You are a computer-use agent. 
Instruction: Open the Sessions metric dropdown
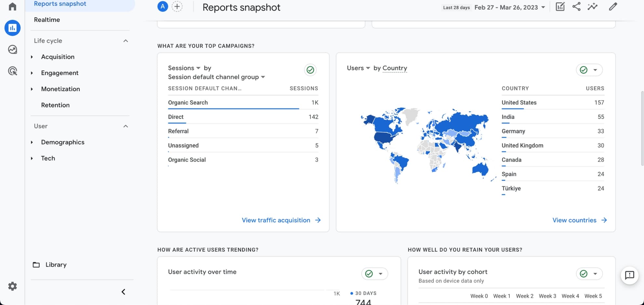tap(184, 68)
